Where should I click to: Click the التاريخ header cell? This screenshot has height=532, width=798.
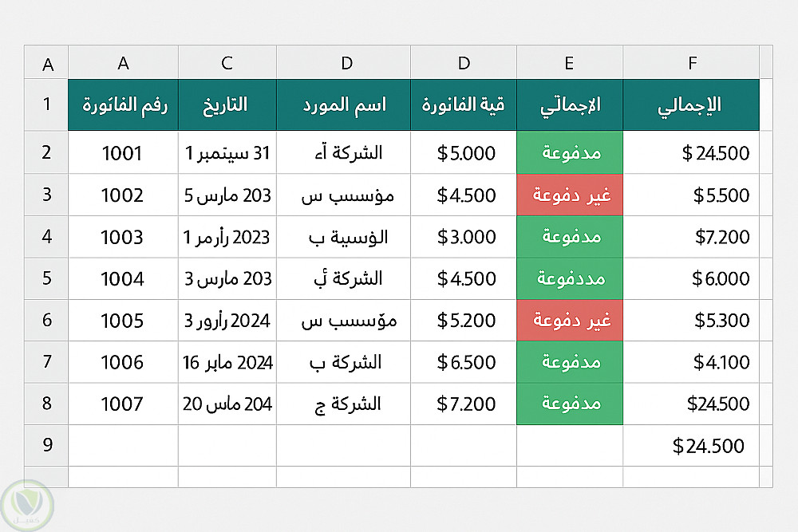click(x=227, y=104)
